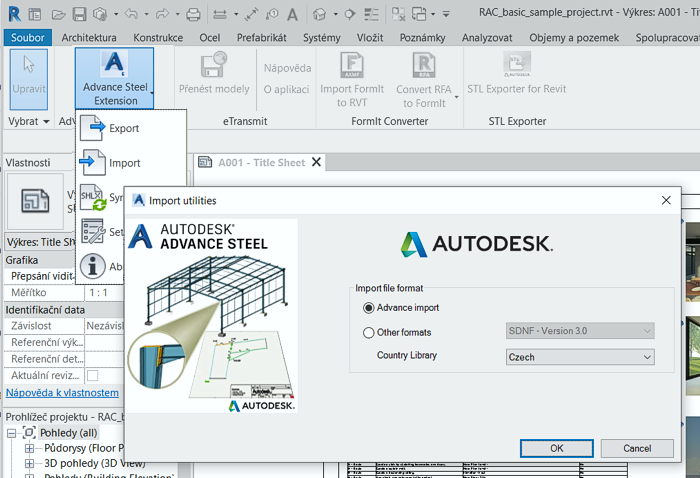Switch to Objemy a pozemek tab

coord(574,38)
